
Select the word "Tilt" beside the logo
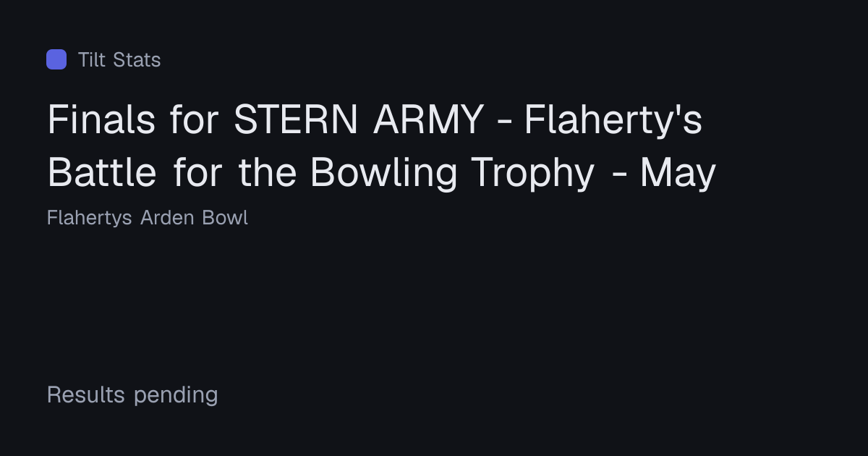tap(92, 59)
